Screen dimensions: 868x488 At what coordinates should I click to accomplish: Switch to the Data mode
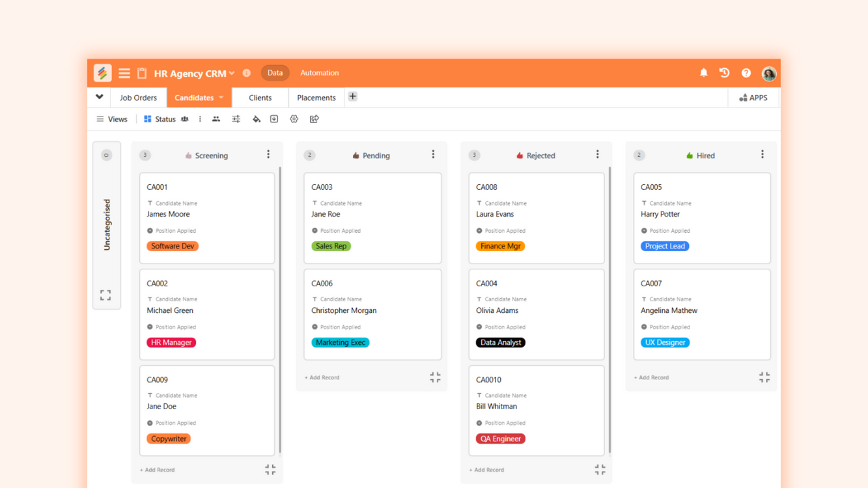click(x=275, y=73)
